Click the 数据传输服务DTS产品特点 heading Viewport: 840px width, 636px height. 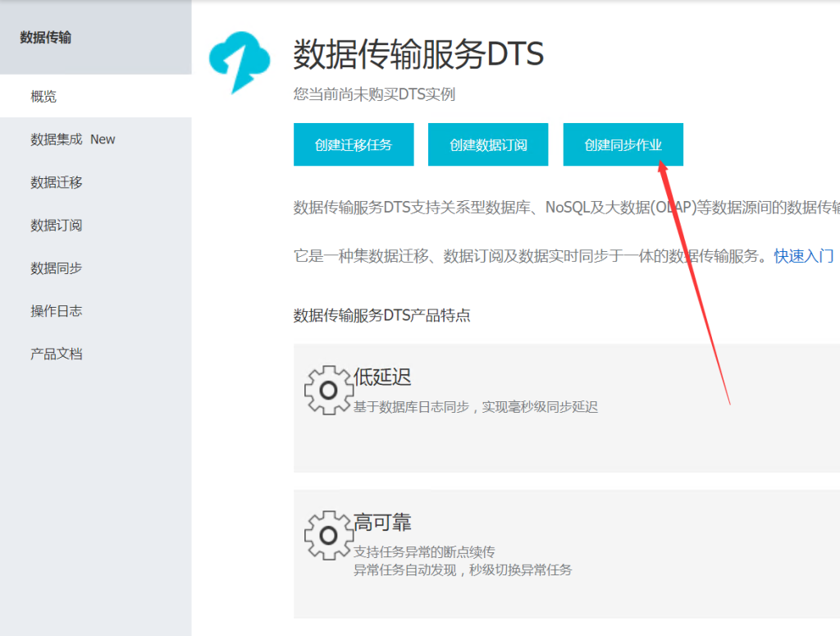(x=381, y=315)
